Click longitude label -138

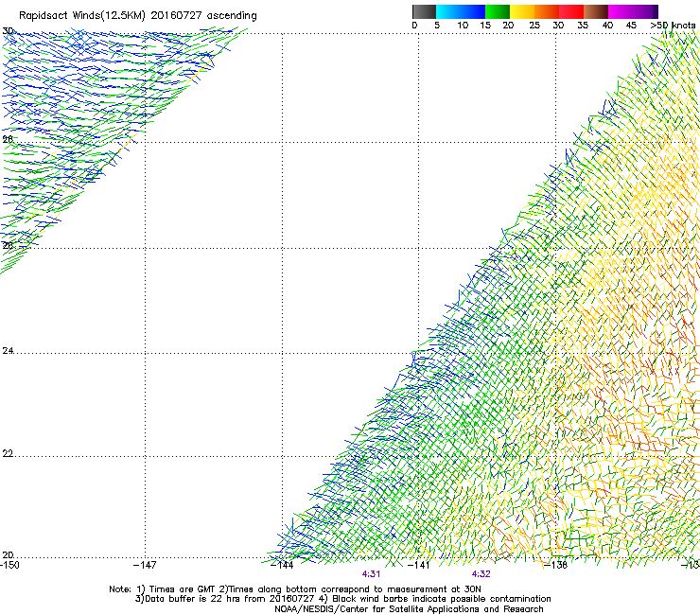tap(556, 565)
